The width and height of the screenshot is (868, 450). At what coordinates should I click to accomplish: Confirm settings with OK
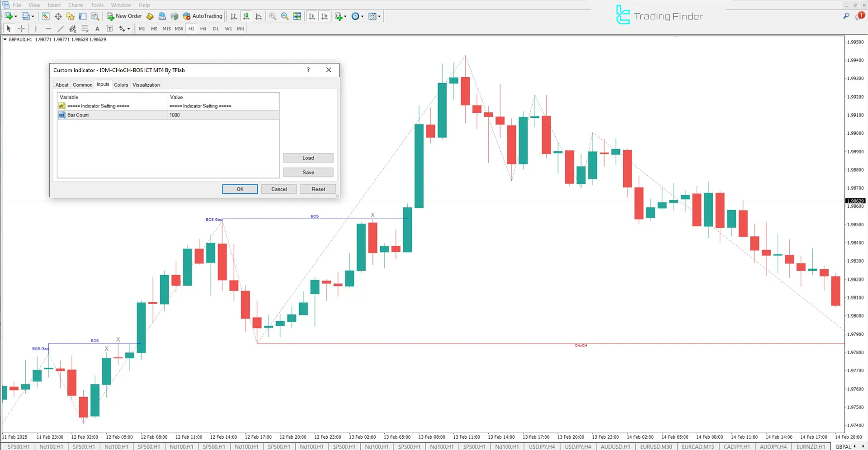240,189
